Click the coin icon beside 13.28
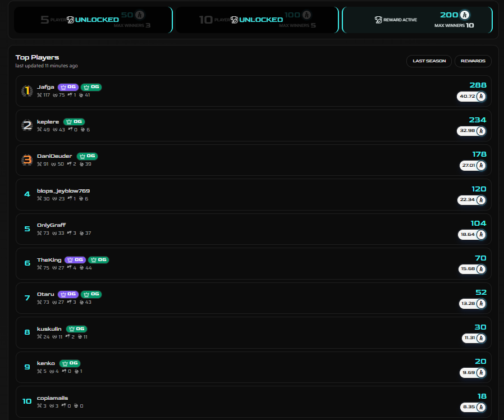This screenshot has width=504, height=420. [481, 304]
